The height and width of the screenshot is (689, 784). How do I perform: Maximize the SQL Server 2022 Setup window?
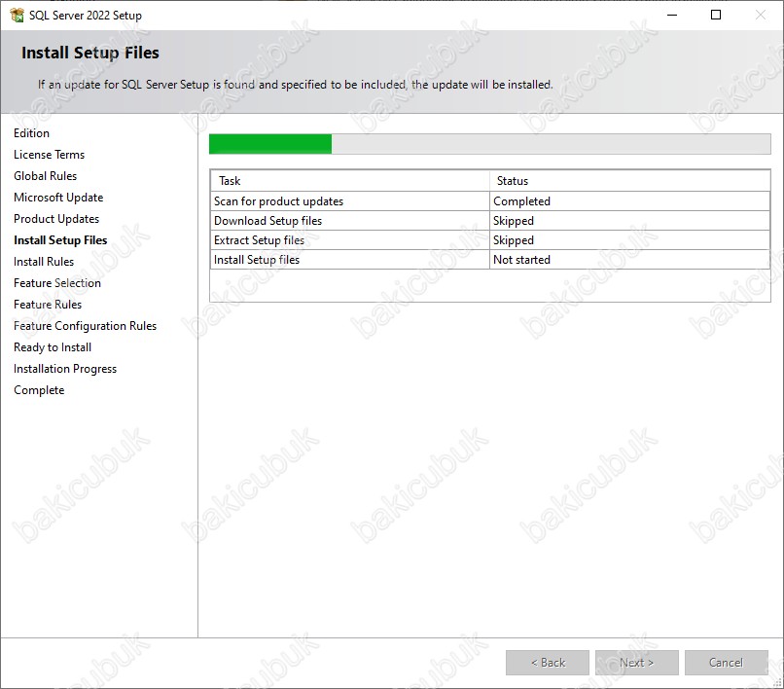(716, 15)
